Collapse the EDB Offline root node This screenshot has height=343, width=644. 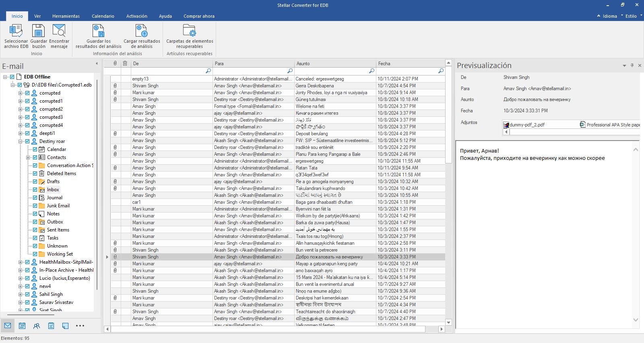tap(5, 77)
